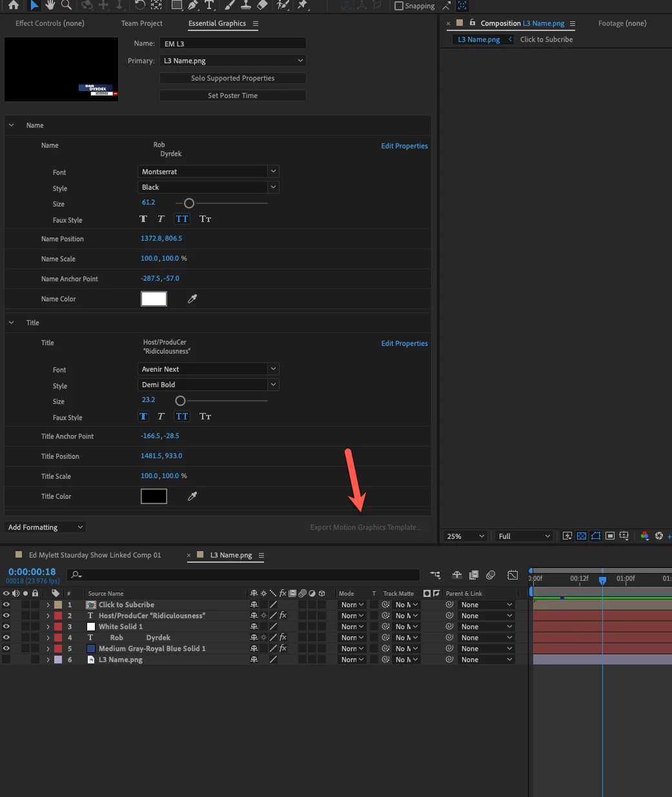The height and width of the screenshot is (797, 672).
Task: Click Solo Supported Properties button
Action: pos(232,78)
